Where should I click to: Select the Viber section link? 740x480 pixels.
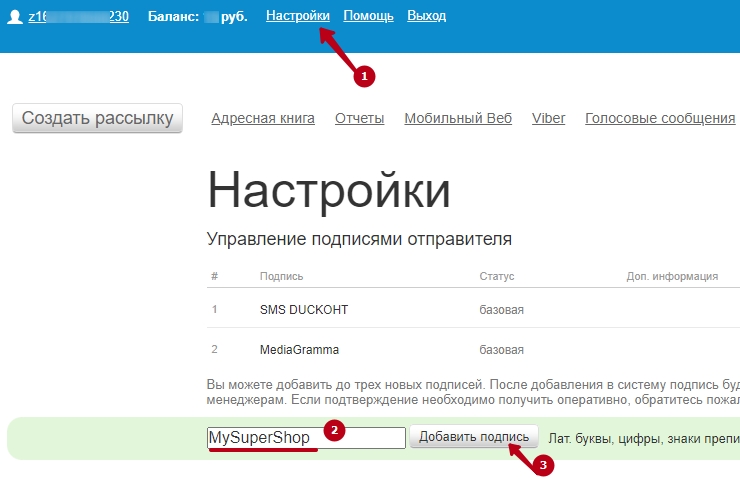coord(548,118)
